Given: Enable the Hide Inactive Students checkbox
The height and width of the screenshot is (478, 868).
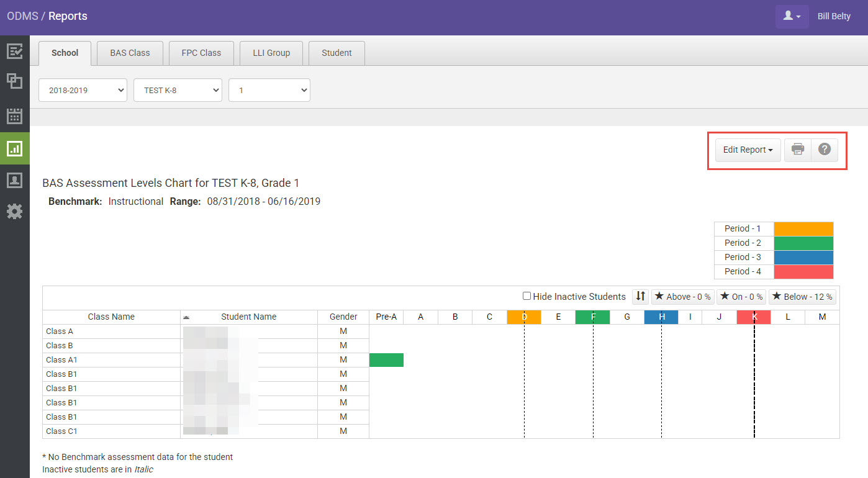Looking at the screenshot, I should pos(527,296).
